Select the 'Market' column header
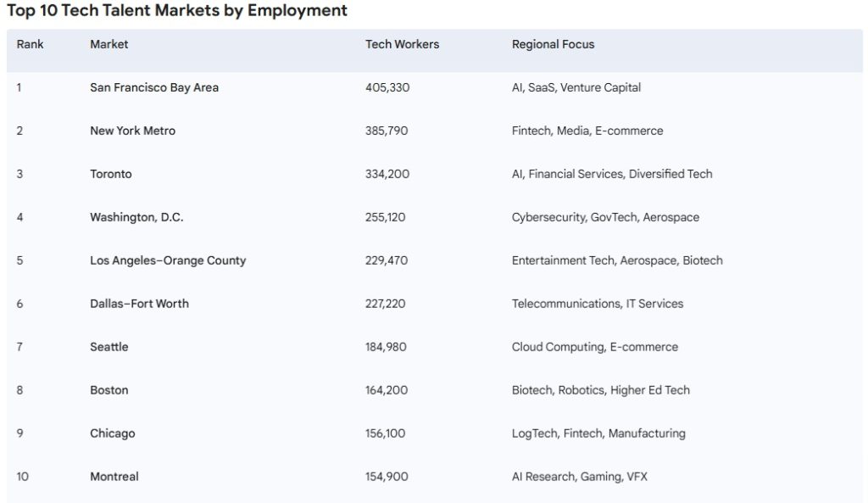The width and height of the screenshot is (868, 503). tap(109, 44)
